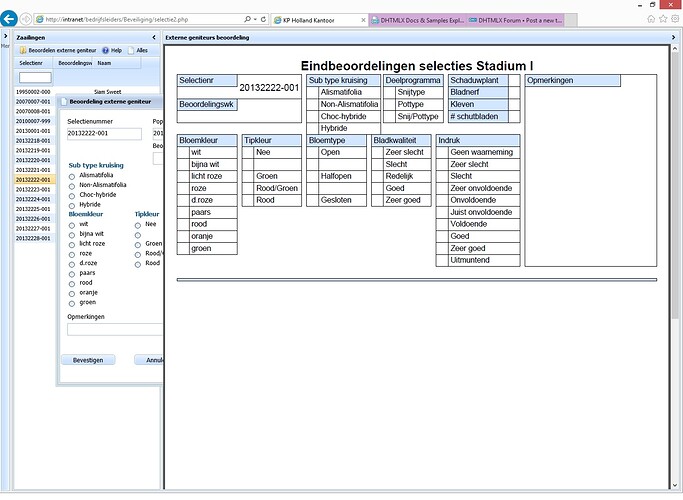Image resolution: width=683 pixels, height=500 pixels.
Task: Choose Bloemkleur 'groen' radio button
Action: point(72,304)
